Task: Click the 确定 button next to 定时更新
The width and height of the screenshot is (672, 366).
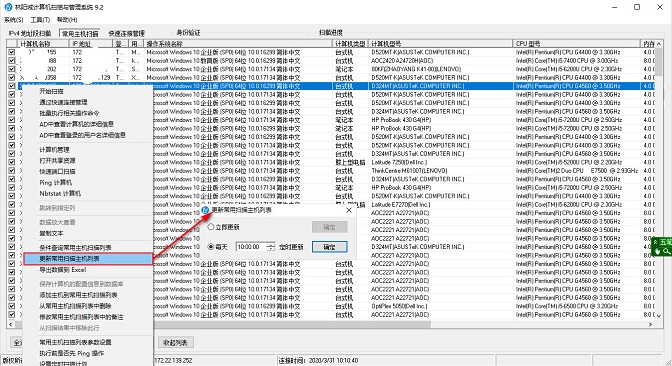Action: coord(329,247)
